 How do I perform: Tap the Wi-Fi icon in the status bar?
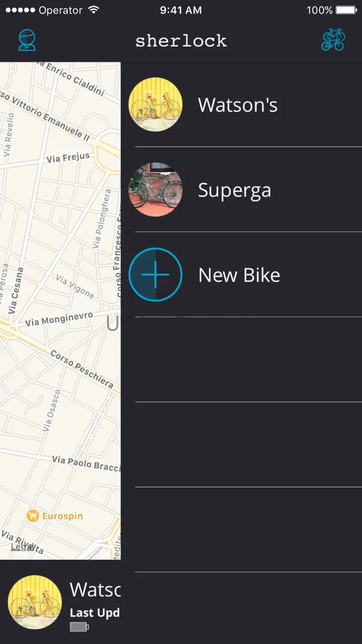pos(93,10)
